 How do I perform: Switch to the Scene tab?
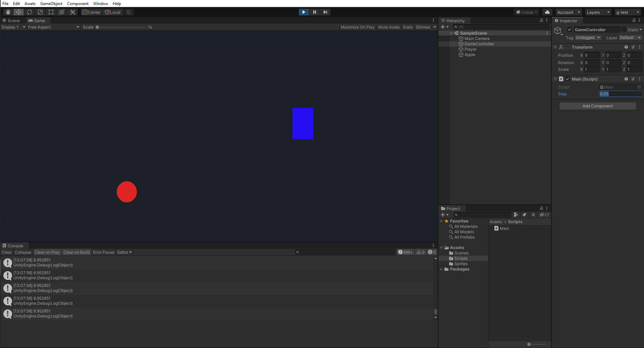pyautogui.click(x=11, y=20)
